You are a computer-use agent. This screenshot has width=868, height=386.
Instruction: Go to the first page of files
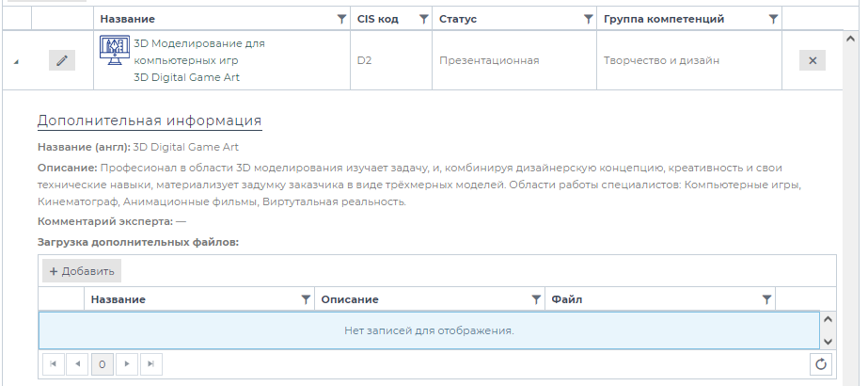(x=53, y=364)
